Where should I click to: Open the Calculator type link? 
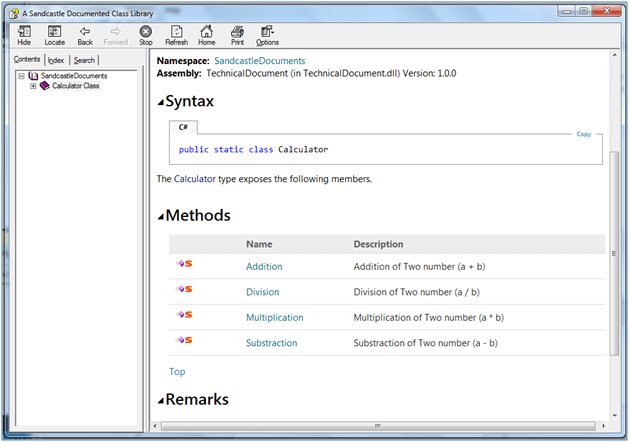coord(194,179)
